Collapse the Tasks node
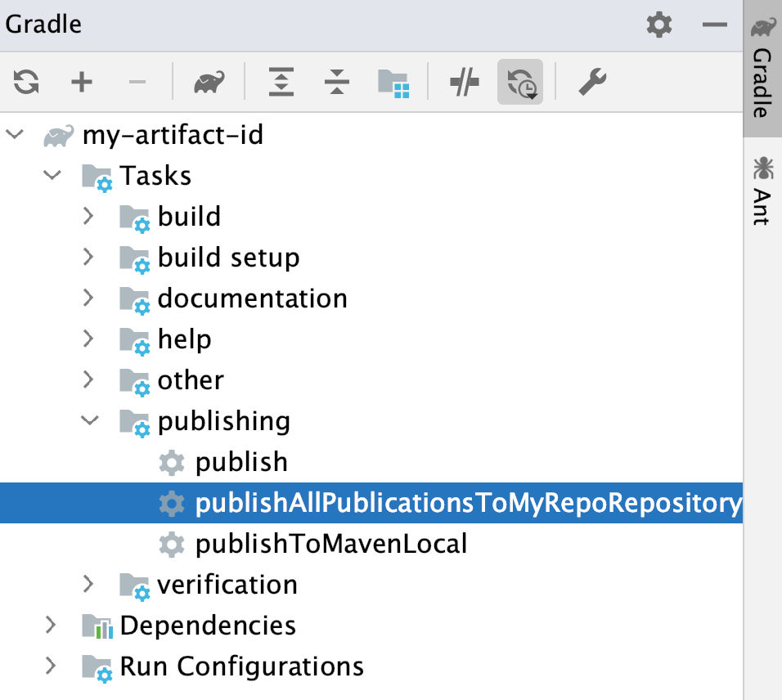The height and width of the screenshot is (700, 782). pyautogui.click(x=52, y=176)
